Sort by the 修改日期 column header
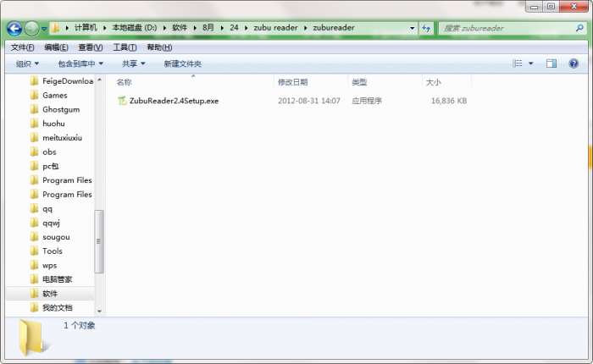 [293, 82]
